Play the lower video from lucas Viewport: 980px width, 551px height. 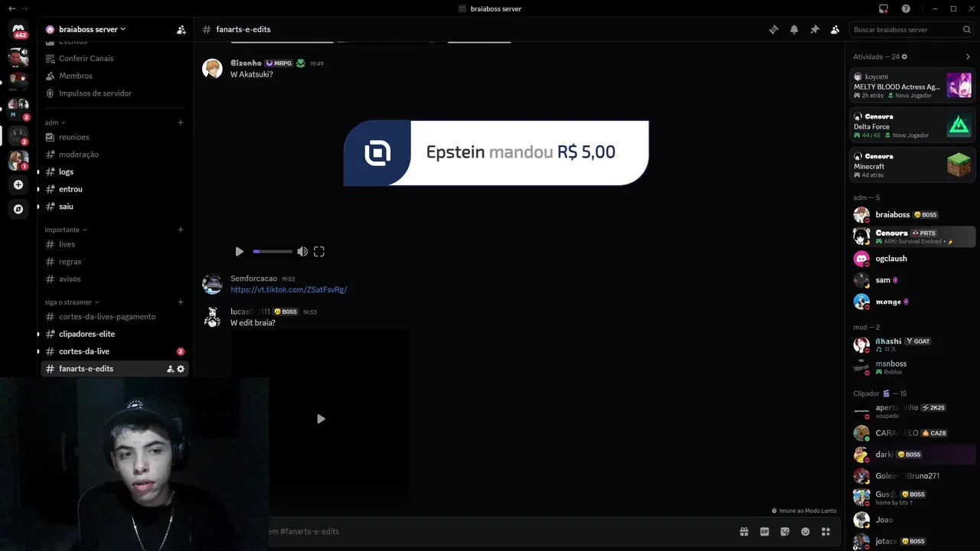coord(321,419)
